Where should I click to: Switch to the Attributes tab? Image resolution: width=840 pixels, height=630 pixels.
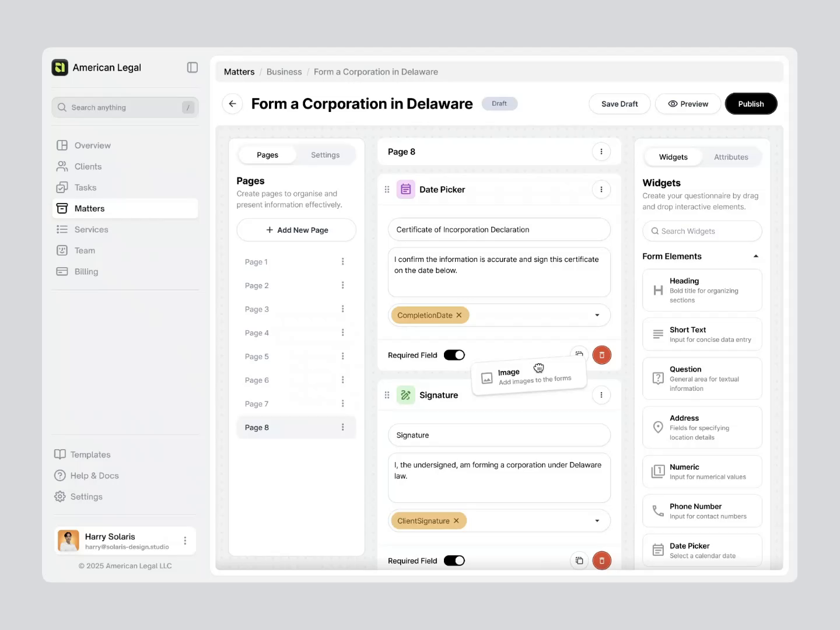click(x=731, y=157)
